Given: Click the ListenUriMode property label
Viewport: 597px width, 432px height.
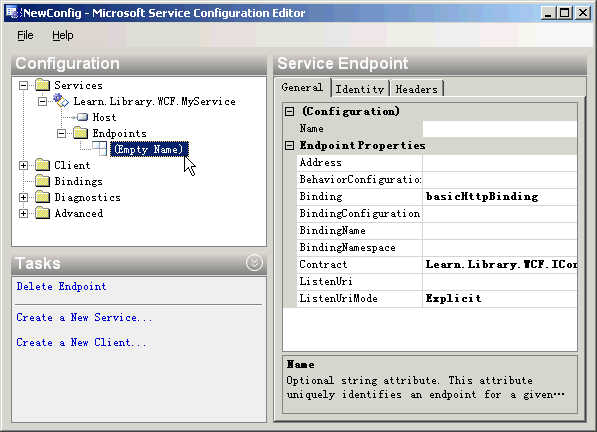Looking at the screenshot, I should coord(338,298).
